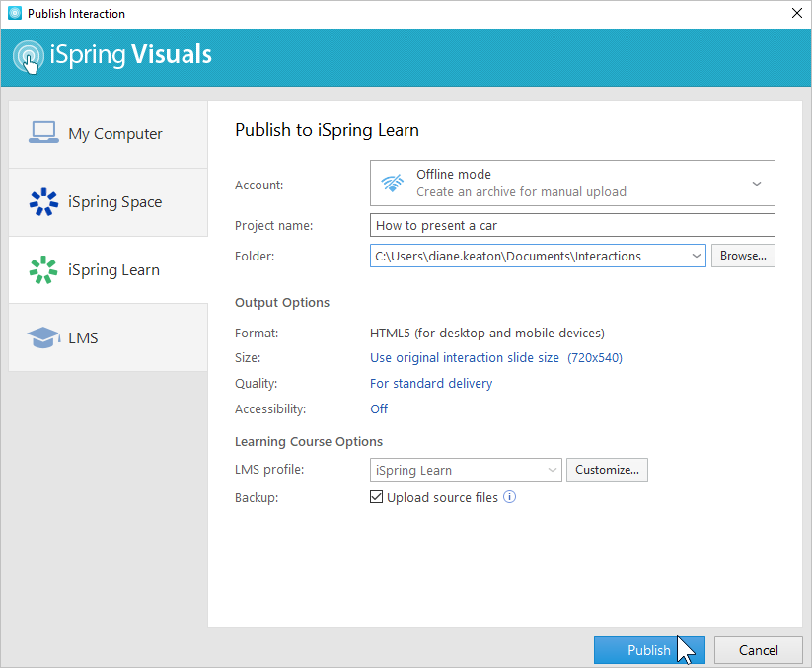Image resolution: width=812 pixels, height=668 pixels.
Task: Open the Folder path dropdown arrow
Action: 697,256
